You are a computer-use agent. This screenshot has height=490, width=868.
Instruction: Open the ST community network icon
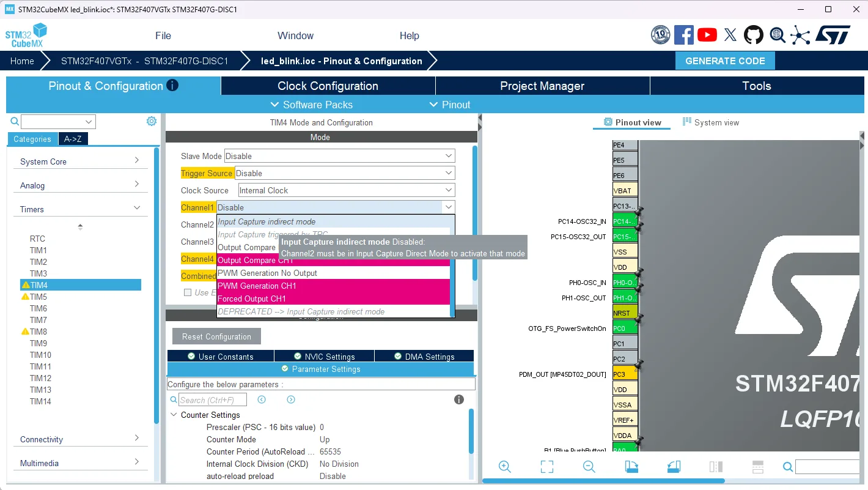coord(800,35)
